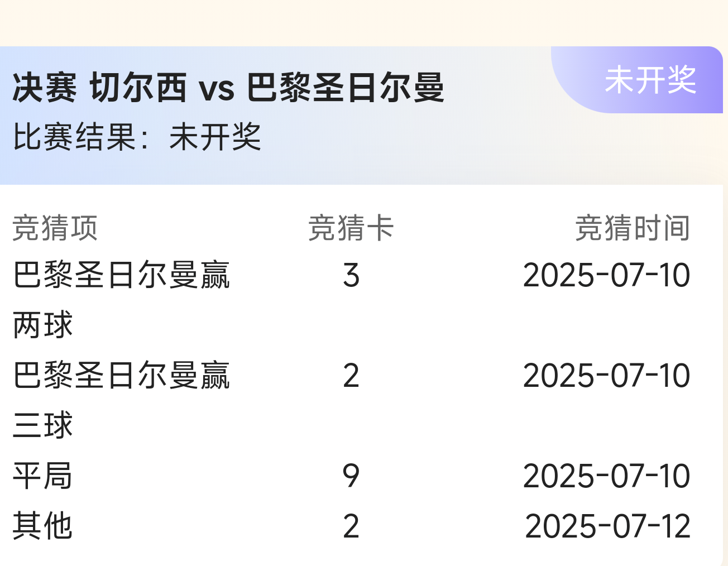
Task: Click card count 2 for 其他
Action: [351, 526]
